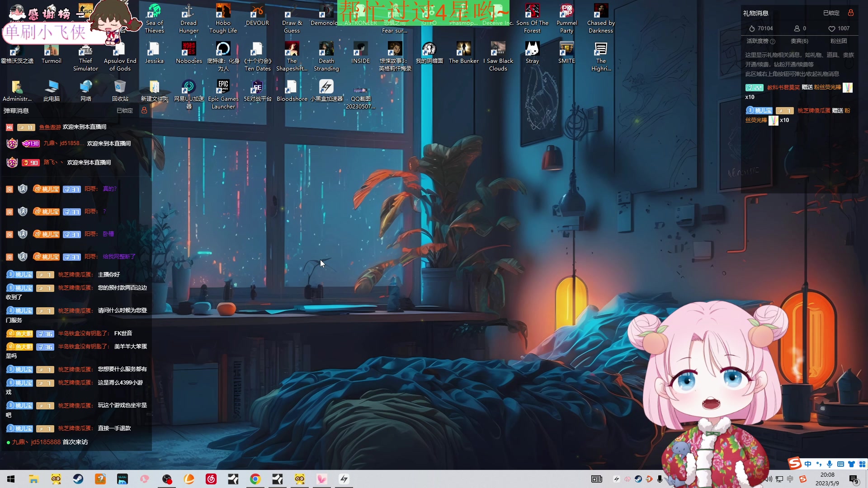
Task: Launch 网易UU加速器 shortcut
Action: pos(189,94)
